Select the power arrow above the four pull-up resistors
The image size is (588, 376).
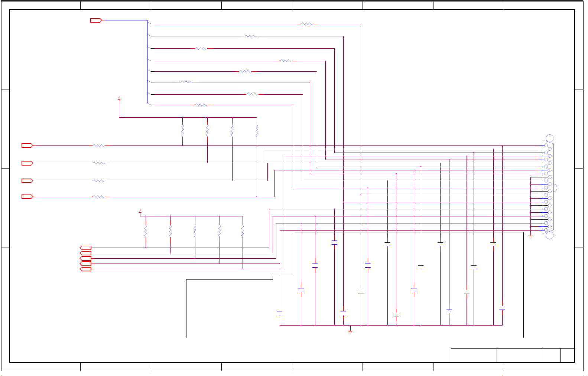119,98
